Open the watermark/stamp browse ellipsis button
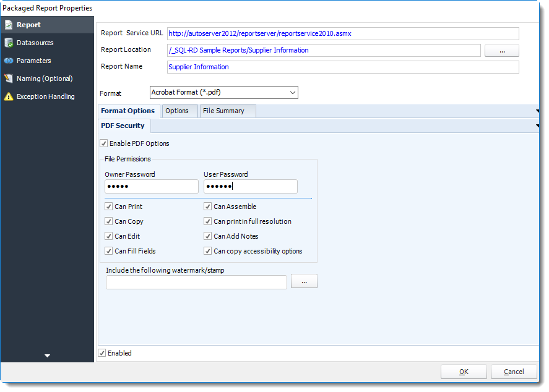This screenshot has width=549, height=392. [304, 281]
